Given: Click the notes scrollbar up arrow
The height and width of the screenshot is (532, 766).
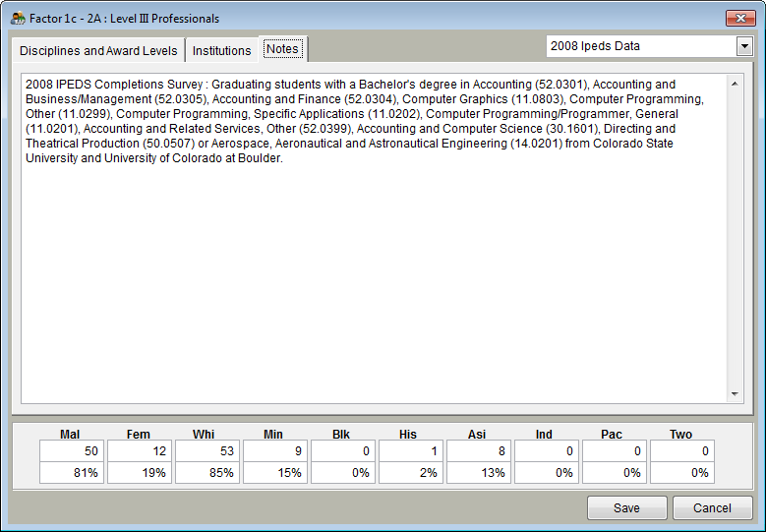Looking at the screenshot, I should 735,84.
